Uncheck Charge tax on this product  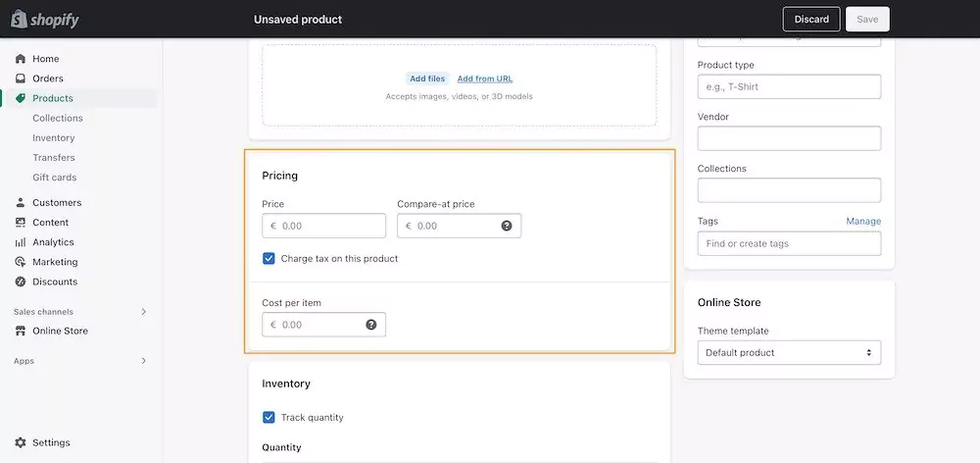click(269, 258)
